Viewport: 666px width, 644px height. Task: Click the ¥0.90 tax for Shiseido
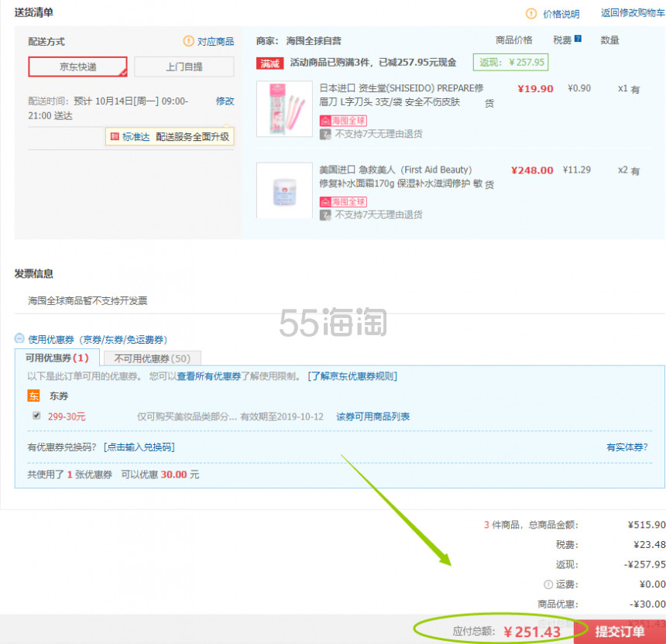(579, 88)
